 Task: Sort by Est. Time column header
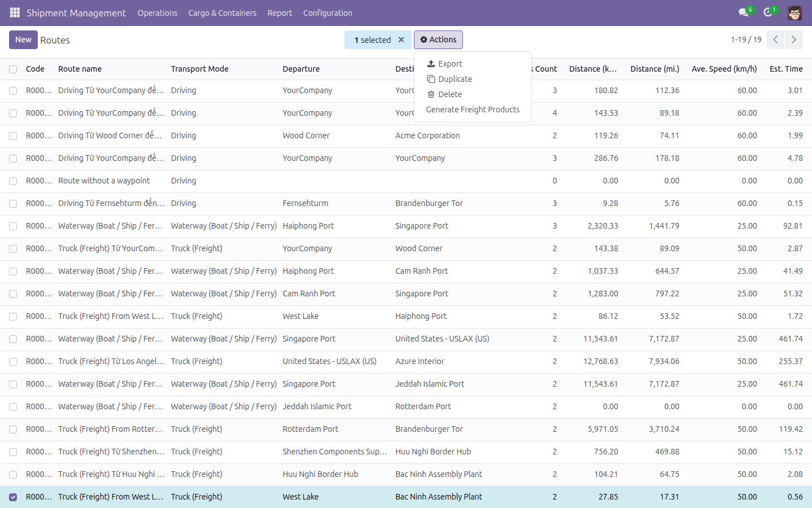(786, 69)
